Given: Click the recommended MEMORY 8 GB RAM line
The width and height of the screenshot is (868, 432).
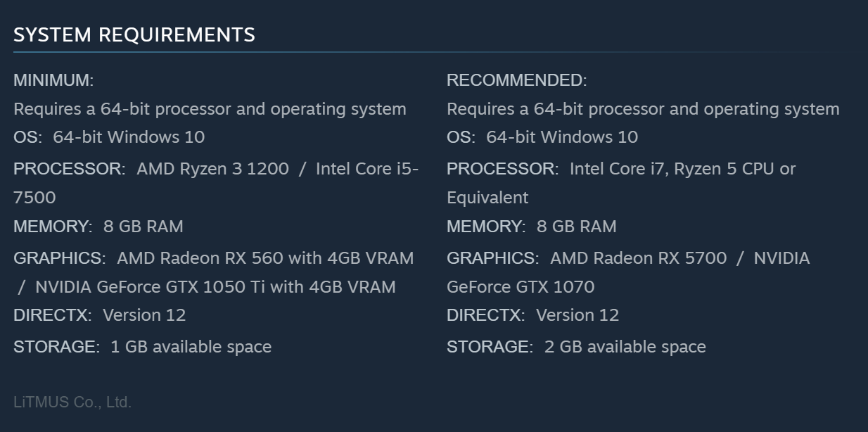Looking at the screenshot, I should click(532, 227).
